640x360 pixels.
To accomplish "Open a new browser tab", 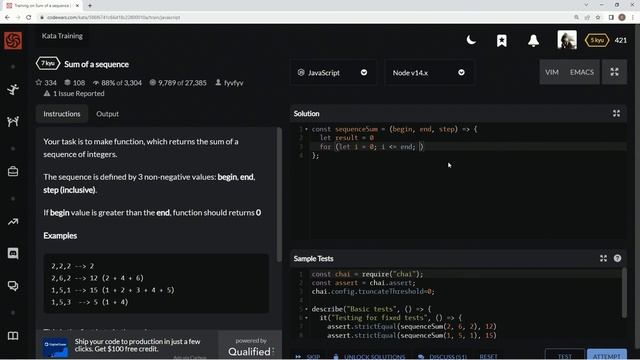I will [90, 6].
